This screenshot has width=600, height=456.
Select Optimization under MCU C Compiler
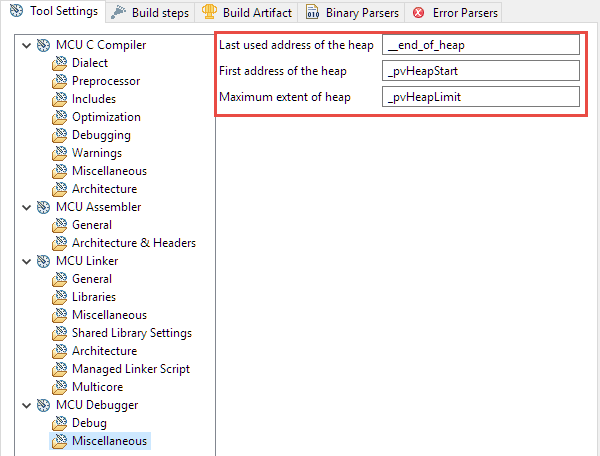[x=106, y=117]
